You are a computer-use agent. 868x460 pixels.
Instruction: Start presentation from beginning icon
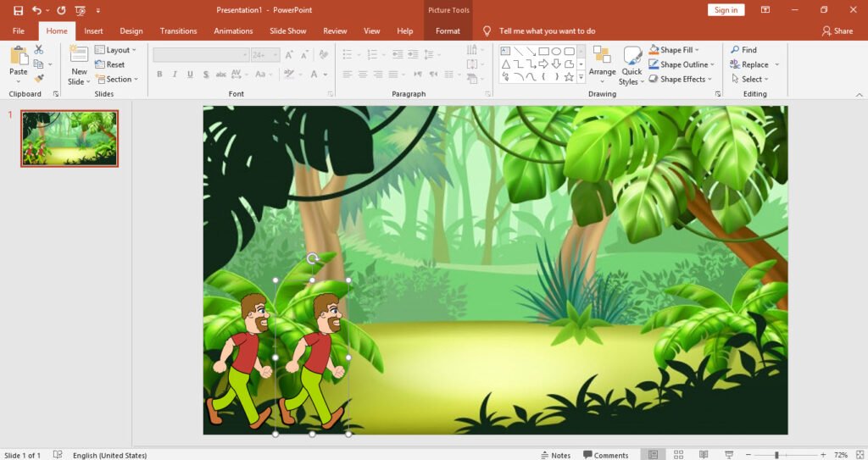(81, 10)
